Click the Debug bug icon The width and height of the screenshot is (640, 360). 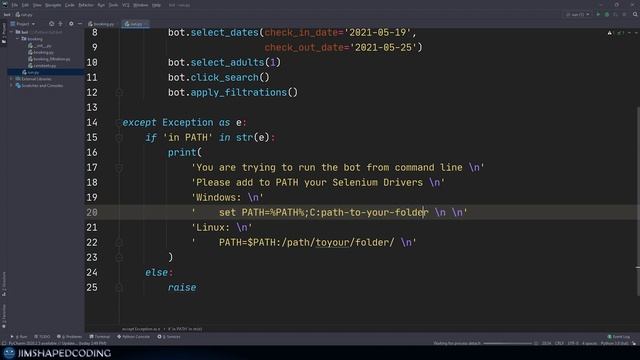(607, 14)
